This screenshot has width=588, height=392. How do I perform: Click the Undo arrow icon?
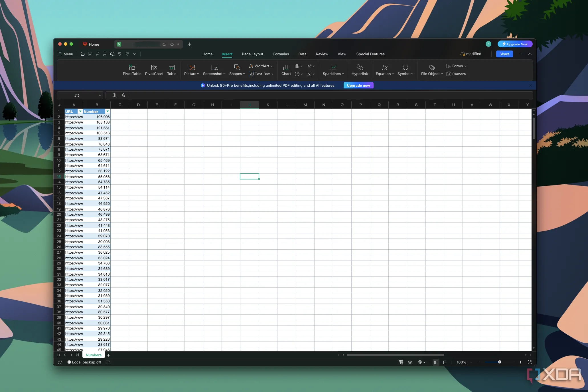click(120, 54)
